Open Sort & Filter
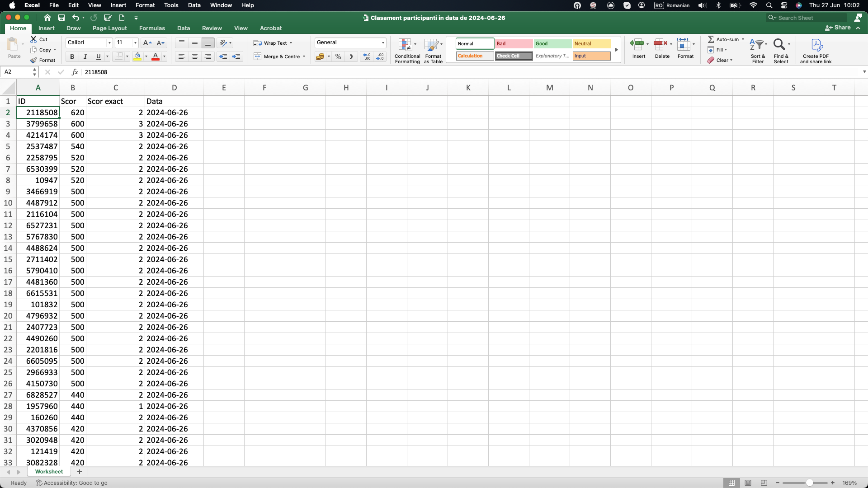 [758, 51]
